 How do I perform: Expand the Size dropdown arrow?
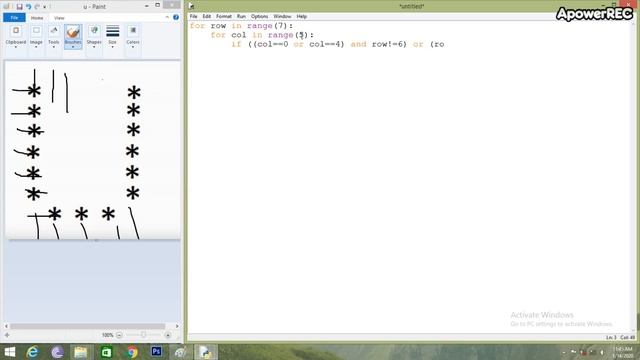[x=113, y=47]
